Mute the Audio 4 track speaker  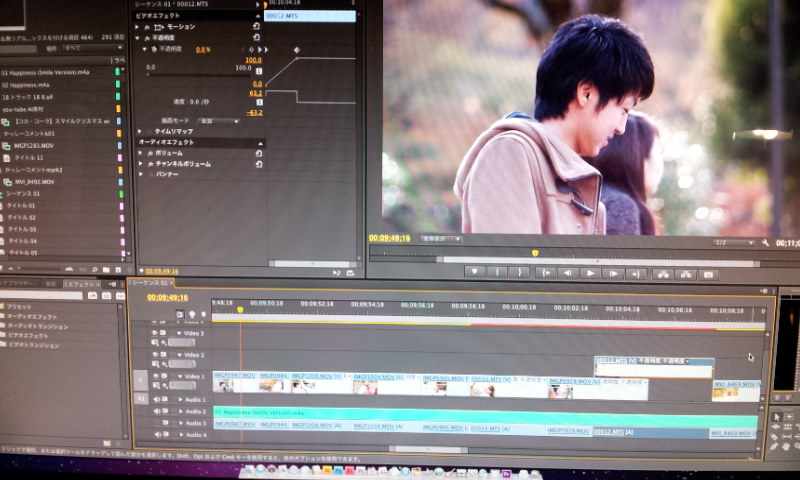click(157, 435)
